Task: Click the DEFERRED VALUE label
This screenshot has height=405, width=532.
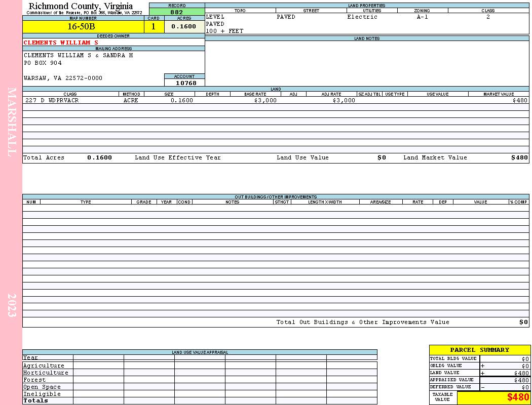Action: coord(450,387)
